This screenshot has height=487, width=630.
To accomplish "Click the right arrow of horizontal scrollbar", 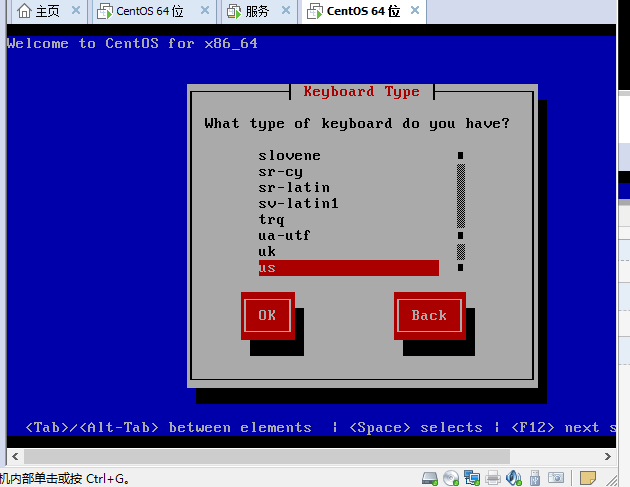I will (608, 456).
